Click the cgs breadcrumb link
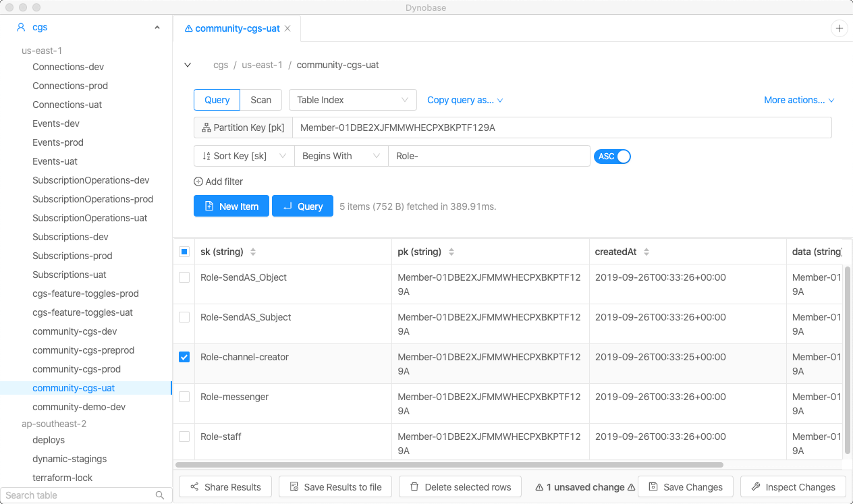The height and width of the screenshot is (504, 853). [x=221, y=65]
